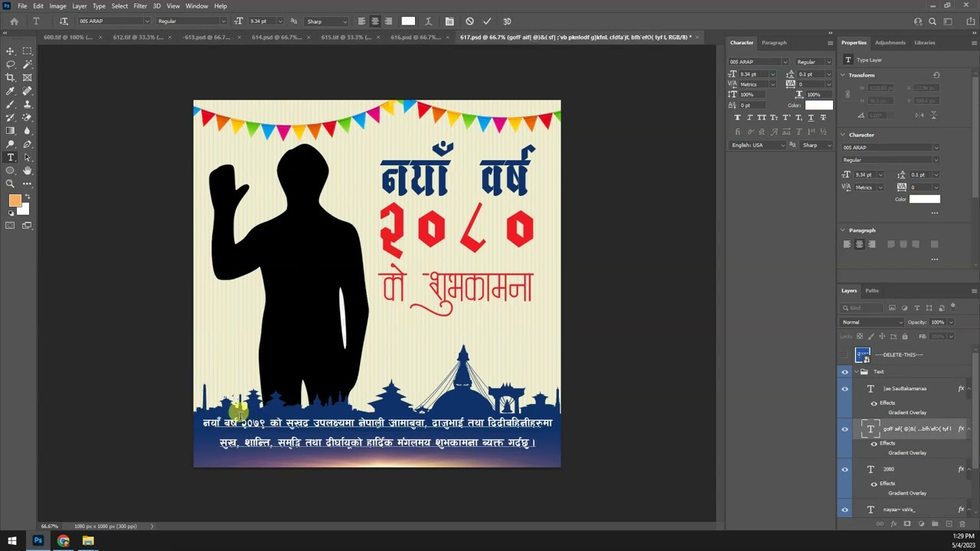Switch to the Paragraph tab
The height and width of the screenshot is (551, 980).
coord(774,43)
